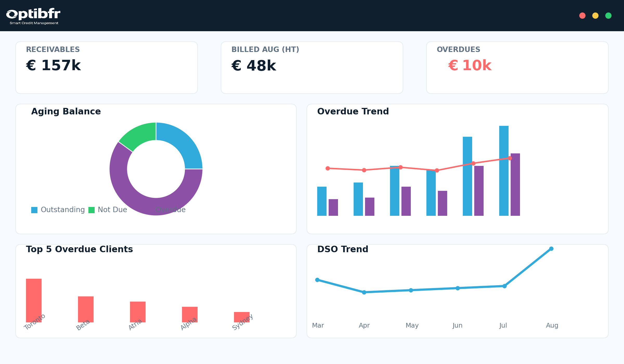
Task: Click the red € 10k overdues value
Action: [470, 65]
